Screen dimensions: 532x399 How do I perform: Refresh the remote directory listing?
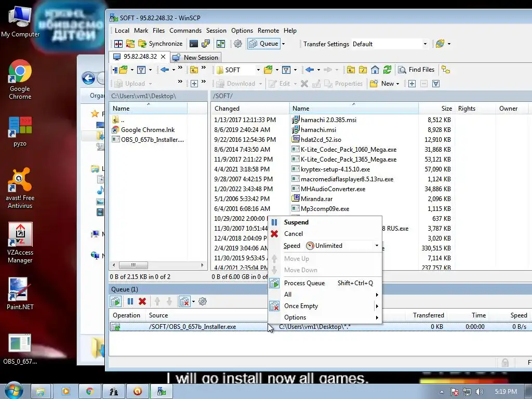387,70
